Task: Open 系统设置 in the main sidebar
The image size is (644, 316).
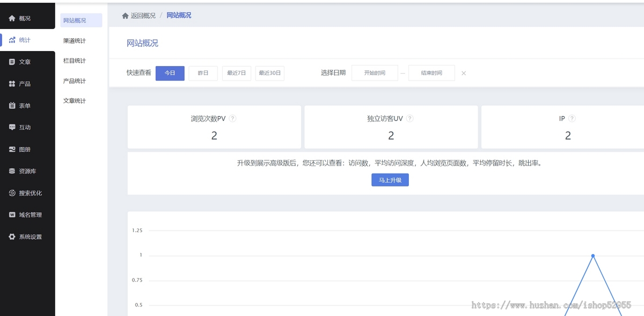Action: pos(27,236)
